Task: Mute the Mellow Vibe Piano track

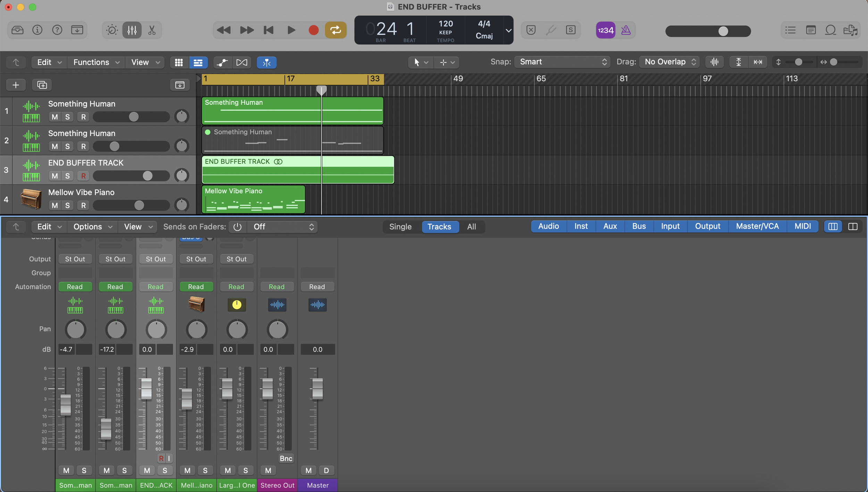Action: (x=55, y=205)
